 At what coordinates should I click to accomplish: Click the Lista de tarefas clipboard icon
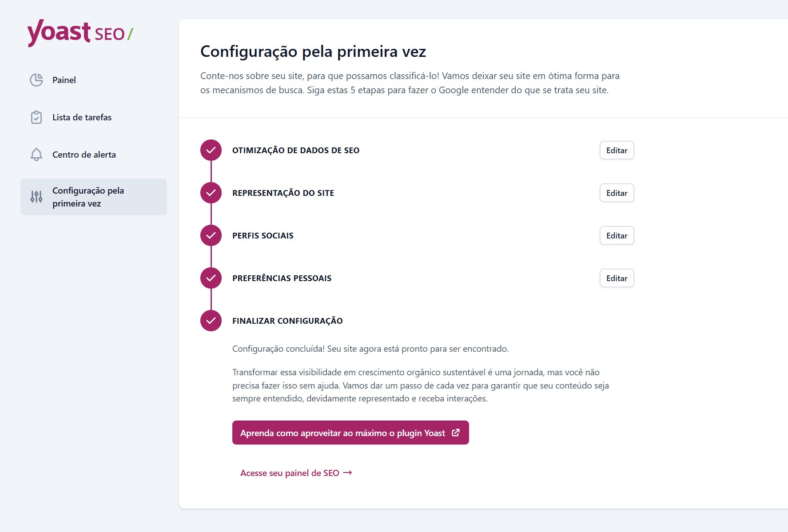pyautogui.click(x=36, y=117)
